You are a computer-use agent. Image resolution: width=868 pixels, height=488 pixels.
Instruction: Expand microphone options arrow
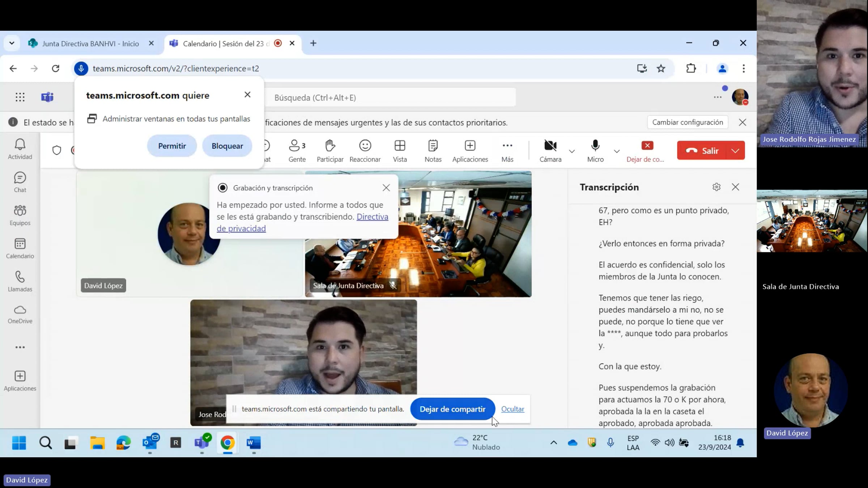click(617, 151)
